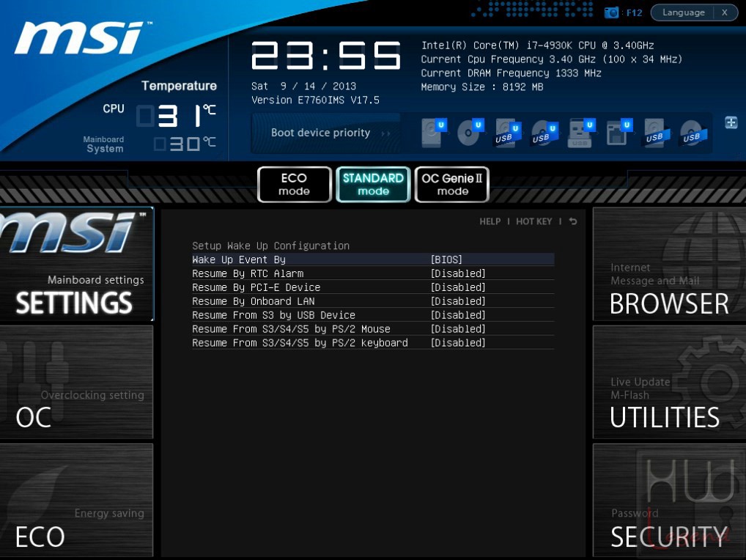Click the Intel Core i7-4930K CPU line
Screen dimensions: 746x560
tap(537, 45)
